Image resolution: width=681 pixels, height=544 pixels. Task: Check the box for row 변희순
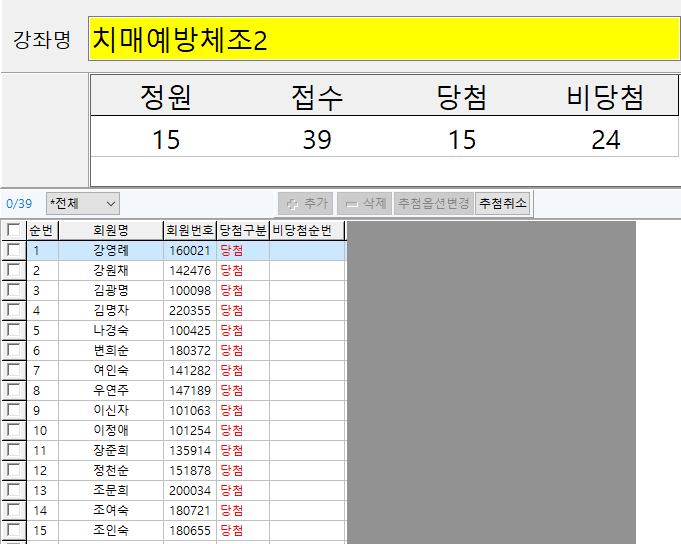pyautogui.click(x=13, y=350)
